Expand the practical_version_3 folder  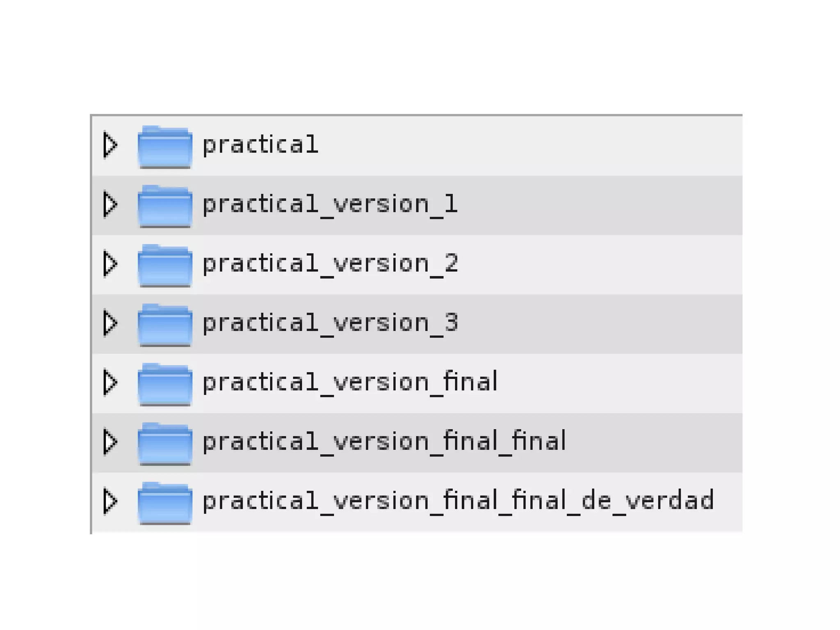coord(110,323)
